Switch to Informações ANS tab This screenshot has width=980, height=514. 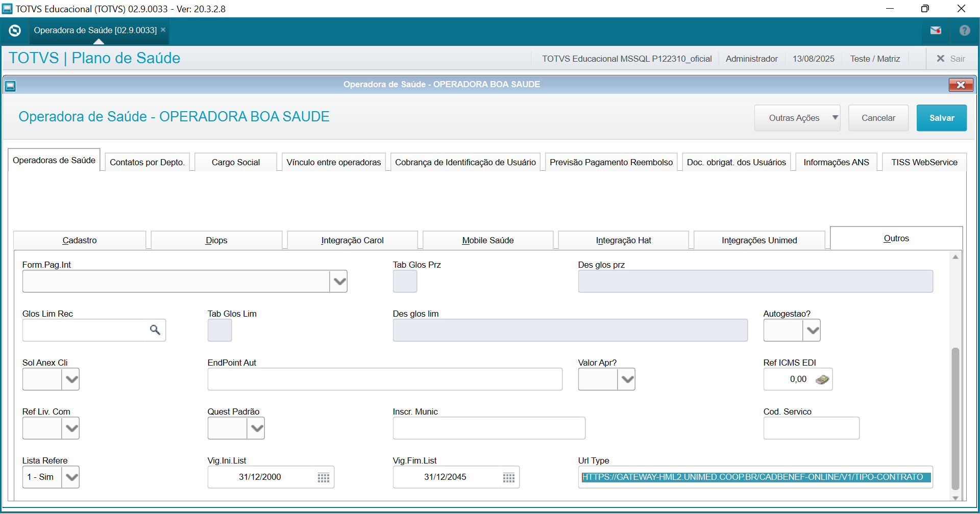click(x=836, y=162)
